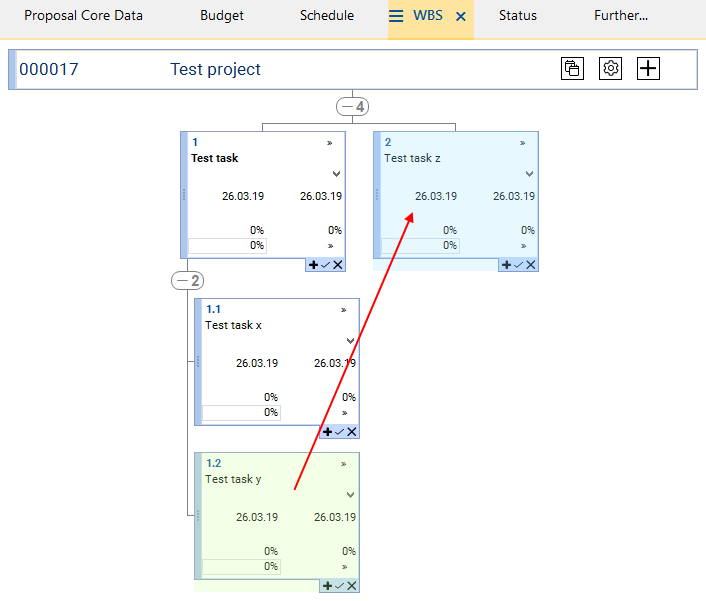Viewport: 706px width, 601px height.
Task: Click checkmark icon on Test task z card
Action: [518, 265]
